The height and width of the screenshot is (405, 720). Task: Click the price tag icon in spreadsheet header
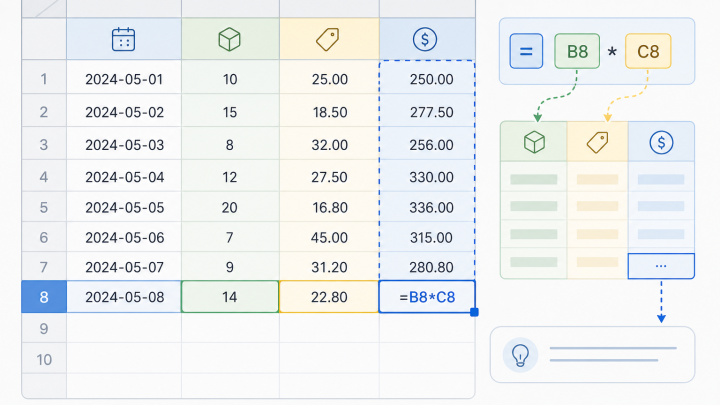[328, 39]
